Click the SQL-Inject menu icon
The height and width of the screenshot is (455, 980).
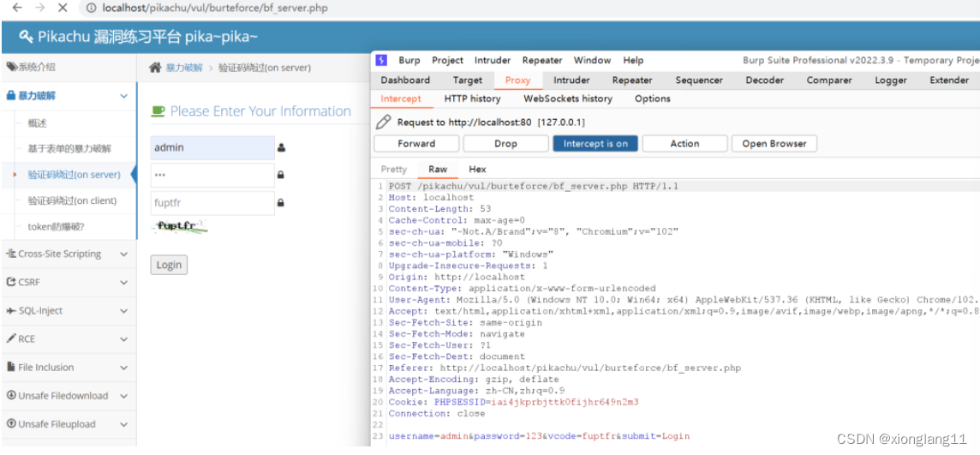pyautogui.click(x=10, y=311)
